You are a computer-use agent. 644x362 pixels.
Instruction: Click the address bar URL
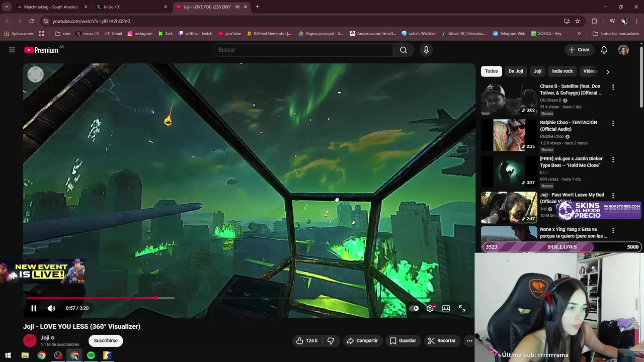(91, 21)
